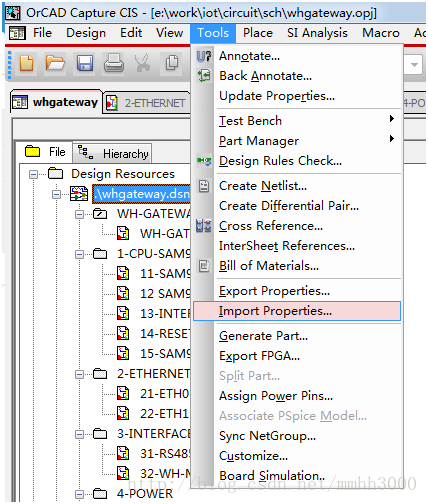Click the 14-RESET schematic page icon
Image resolution: width=428 pixels, height=504 pixels.
tap(123, 333)
